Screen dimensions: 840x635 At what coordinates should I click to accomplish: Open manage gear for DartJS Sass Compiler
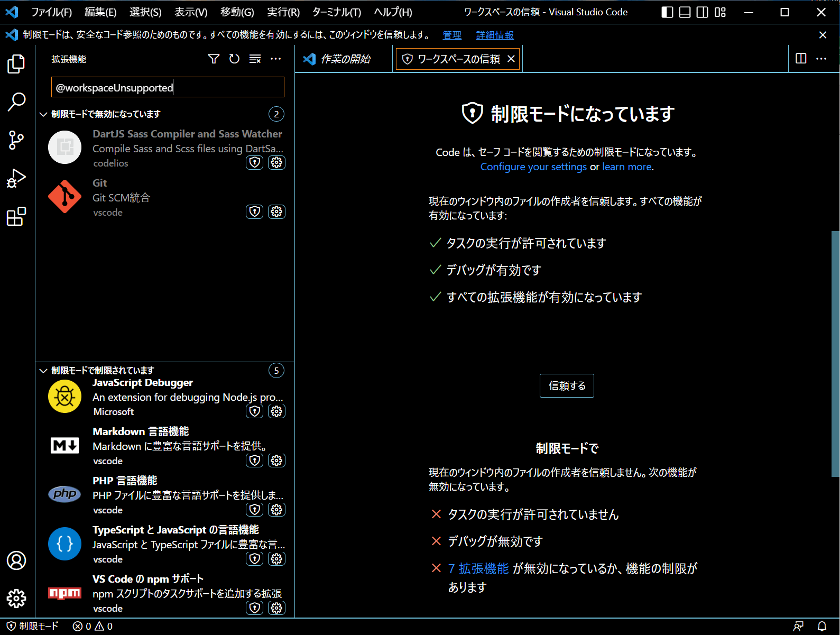[276, 162]
